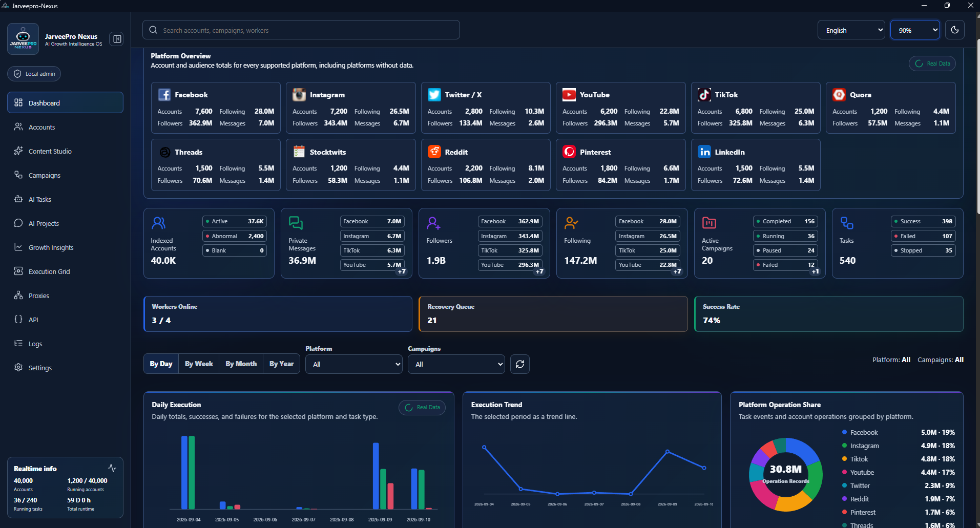Image resolution: width=980 pixels, height=528 pixels.
Task: Toggle Real Data in Daily Execution panel
Action: pos(422,408)
